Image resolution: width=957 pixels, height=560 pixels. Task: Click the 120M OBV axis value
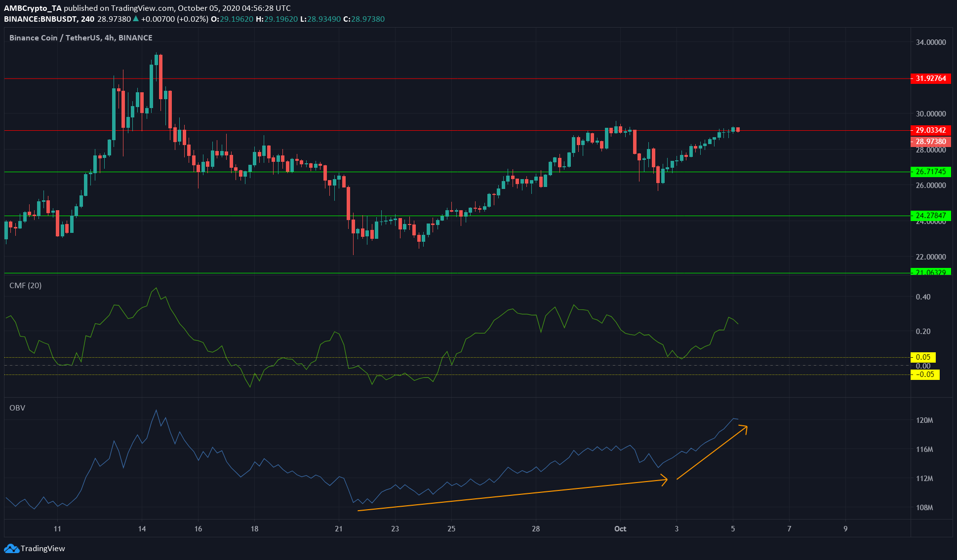click(924, 420)
